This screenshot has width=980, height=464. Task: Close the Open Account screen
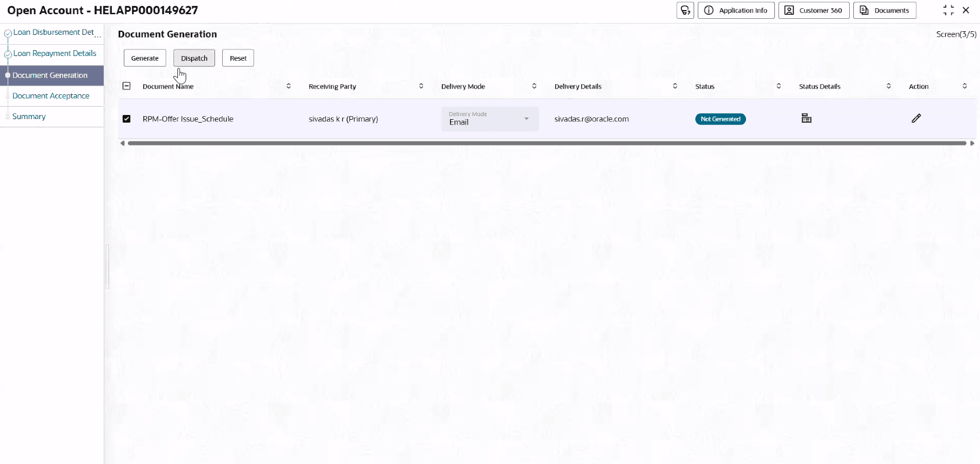(x=966, y=10)
